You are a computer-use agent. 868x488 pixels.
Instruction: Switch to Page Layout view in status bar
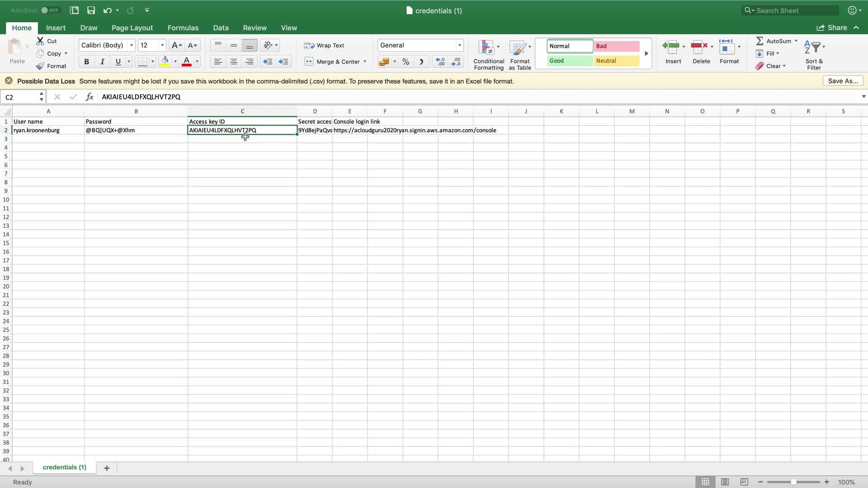pos(725,482)
